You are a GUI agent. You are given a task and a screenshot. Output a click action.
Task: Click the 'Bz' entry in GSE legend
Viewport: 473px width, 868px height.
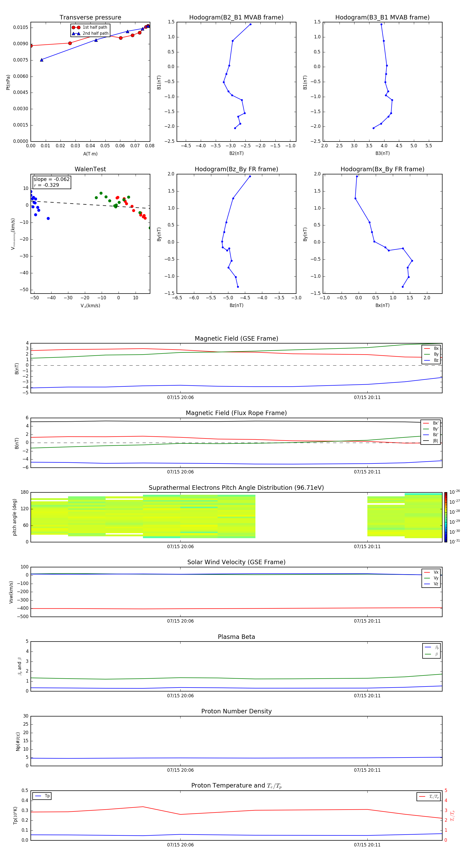coord(431,361)
